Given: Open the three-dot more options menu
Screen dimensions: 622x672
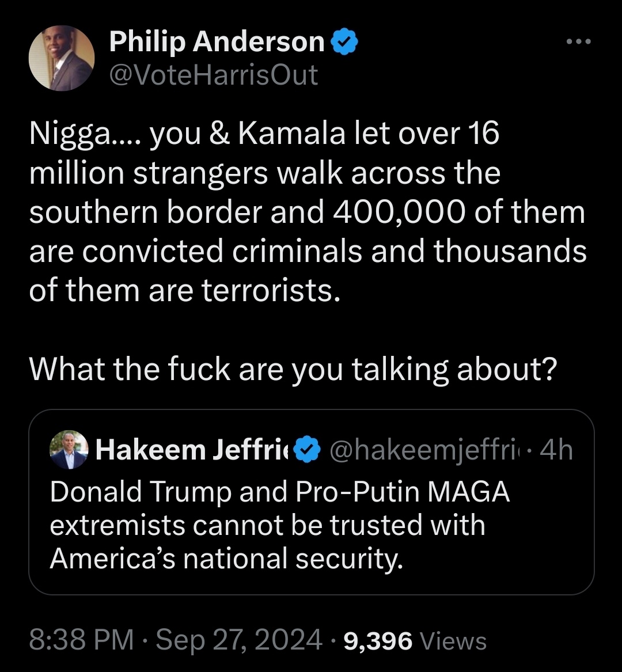Looking at the screenshot, I should (578, 42).
